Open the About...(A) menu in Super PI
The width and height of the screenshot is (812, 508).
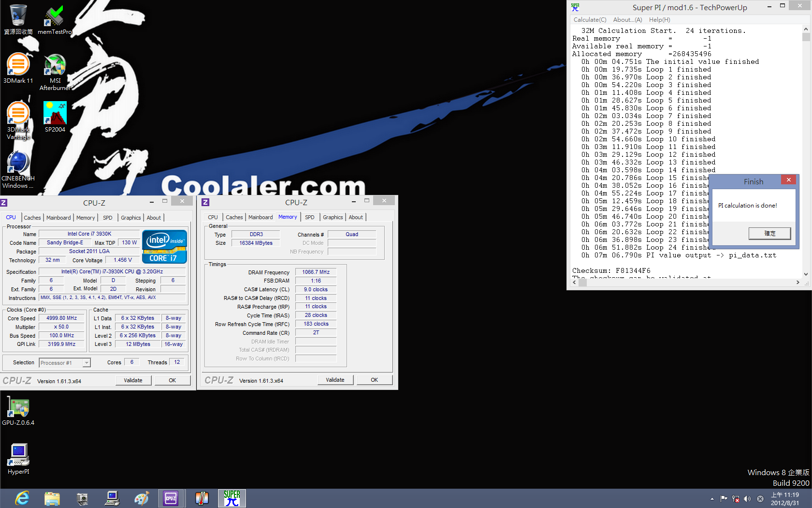point(627,20)
